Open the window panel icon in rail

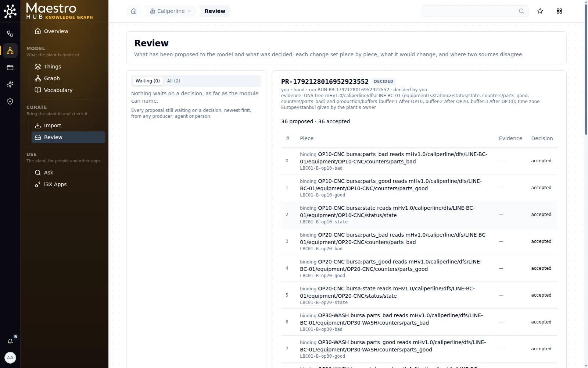(x=10, y=68)
